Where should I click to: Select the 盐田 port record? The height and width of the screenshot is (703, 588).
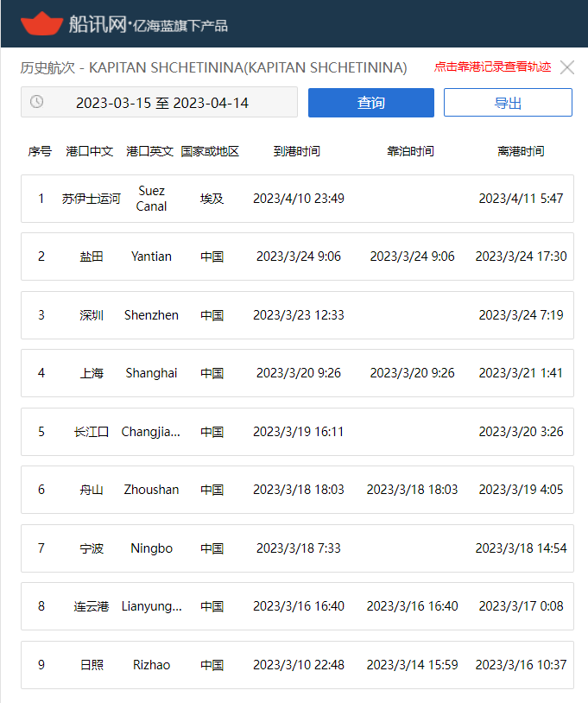click(297, 256)
